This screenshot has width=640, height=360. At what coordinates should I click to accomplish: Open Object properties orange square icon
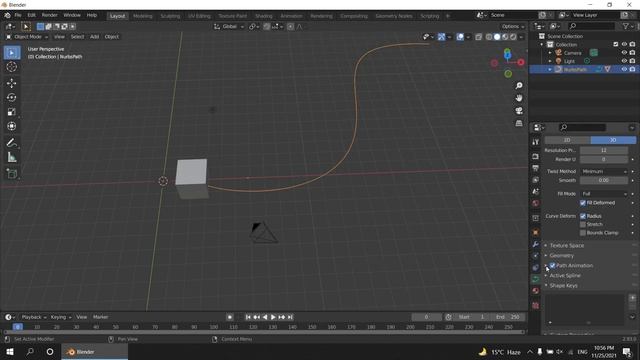tap(536, 232)
